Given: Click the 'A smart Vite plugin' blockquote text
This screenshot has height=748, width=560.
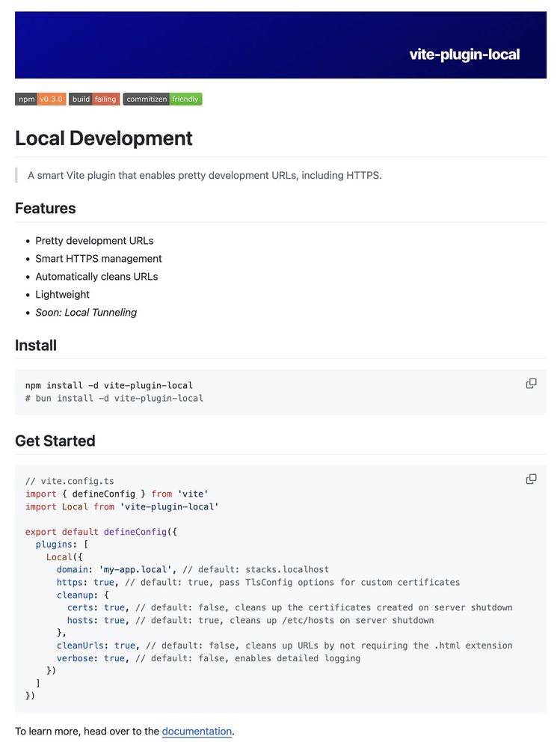Looking at the screenshot, I should [x=205, y=176].
